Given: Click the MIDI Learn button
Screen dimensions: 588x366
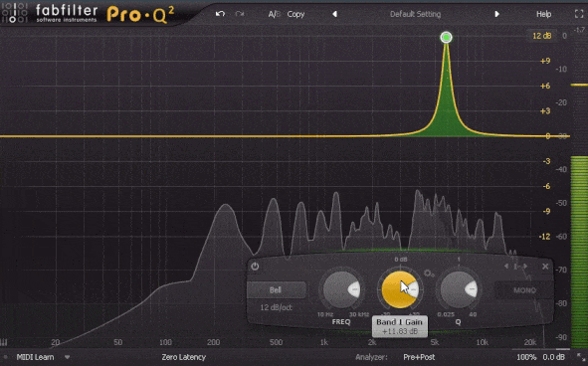Looking at the screenshot, I should [x=35, y=357].
